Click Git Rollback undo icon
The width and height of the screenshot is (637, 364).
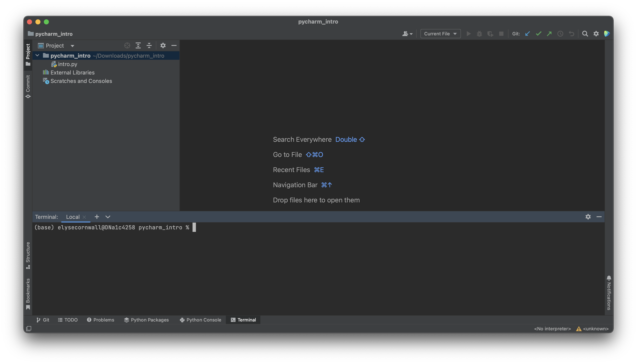point(571,33)
